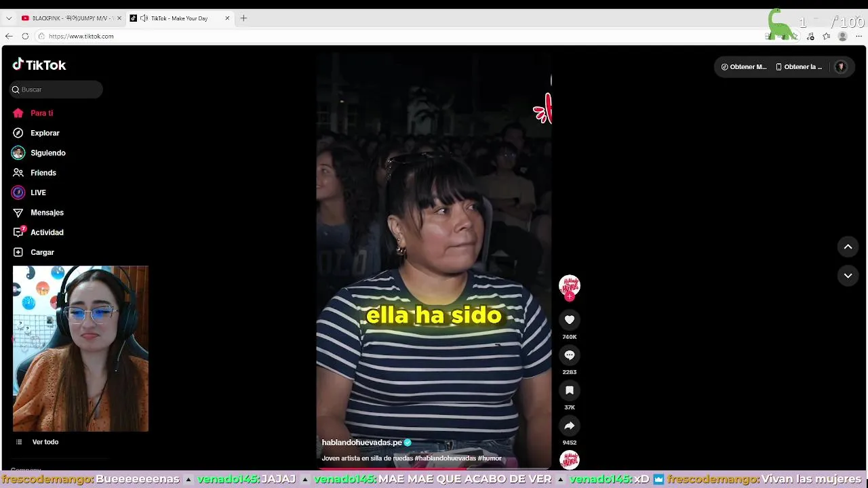Open the sound disc icon below share

[570, 460]
